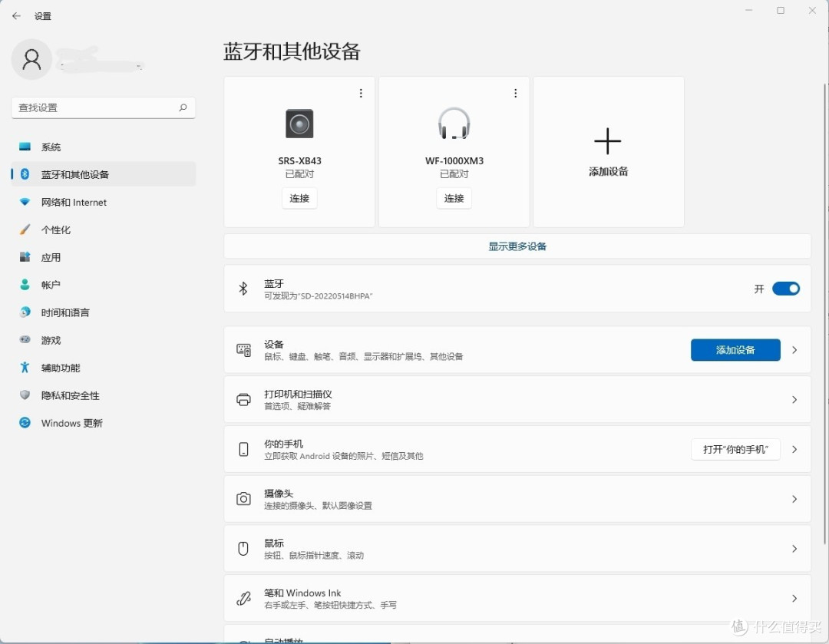The image size is (829, 644).
Task: Open the user account avatar
Action: tap(31, 59)
